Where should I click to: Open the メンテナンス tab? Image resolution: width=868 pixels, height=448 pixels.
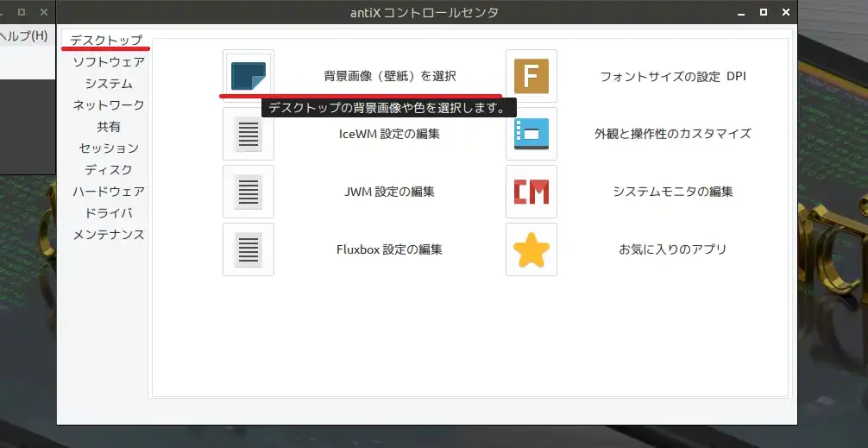tap(108, 235)
